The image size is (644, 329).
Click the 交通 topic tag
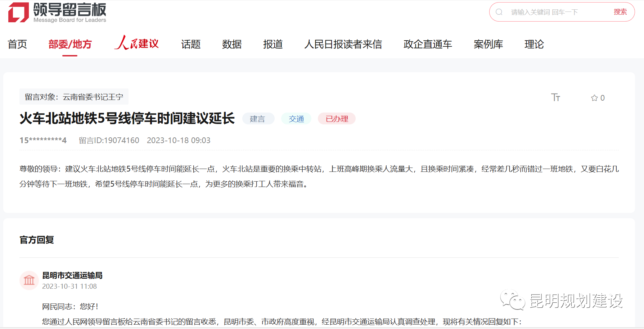(x=296, y=119)
